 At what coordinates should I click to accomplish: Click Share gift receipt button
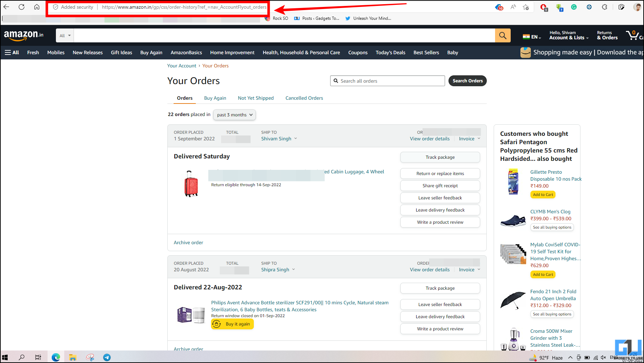440,186
